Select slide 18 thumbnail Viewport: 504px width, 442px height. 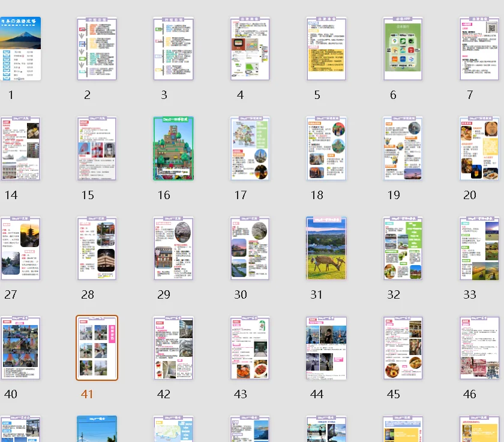pyautogui.click(x=326, y=148)
